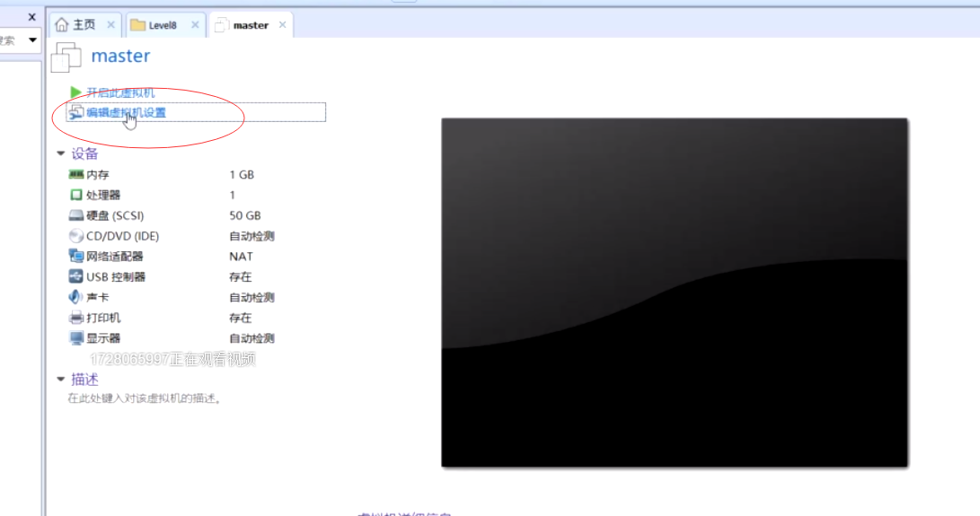
Task: Click the edit virtual machine settings icon
Action: 75,112
